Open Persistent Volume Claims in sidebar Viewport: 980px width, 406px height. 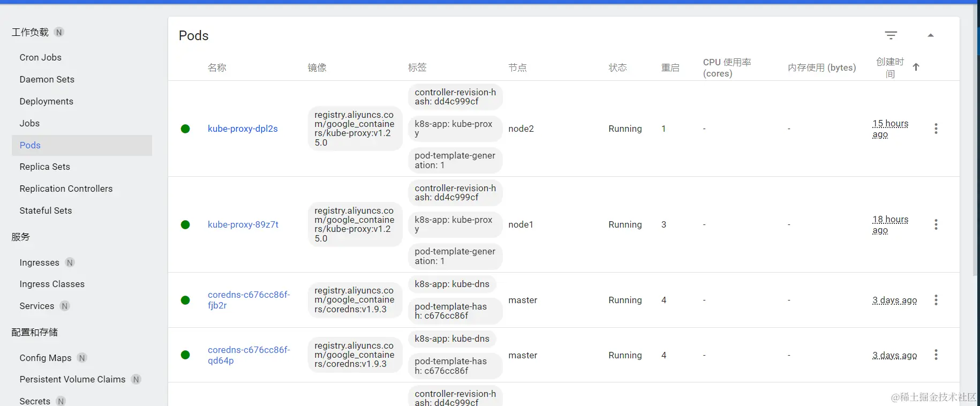tap(73, 379)
